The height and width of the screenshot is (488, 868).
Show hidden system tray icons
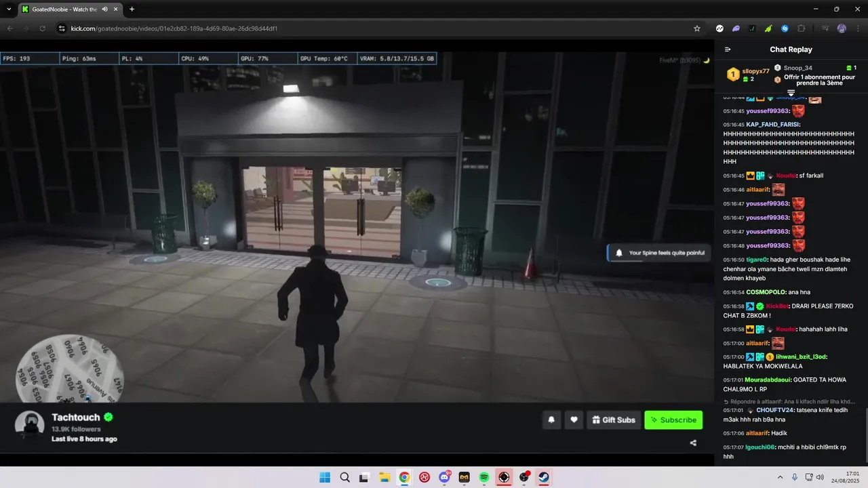pos(780,477)
